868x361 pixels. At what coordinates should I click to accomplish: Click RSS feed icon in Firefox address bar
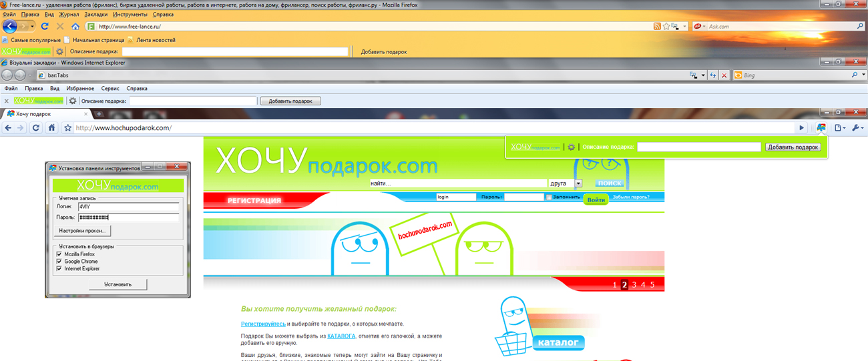tap(657, 27)
